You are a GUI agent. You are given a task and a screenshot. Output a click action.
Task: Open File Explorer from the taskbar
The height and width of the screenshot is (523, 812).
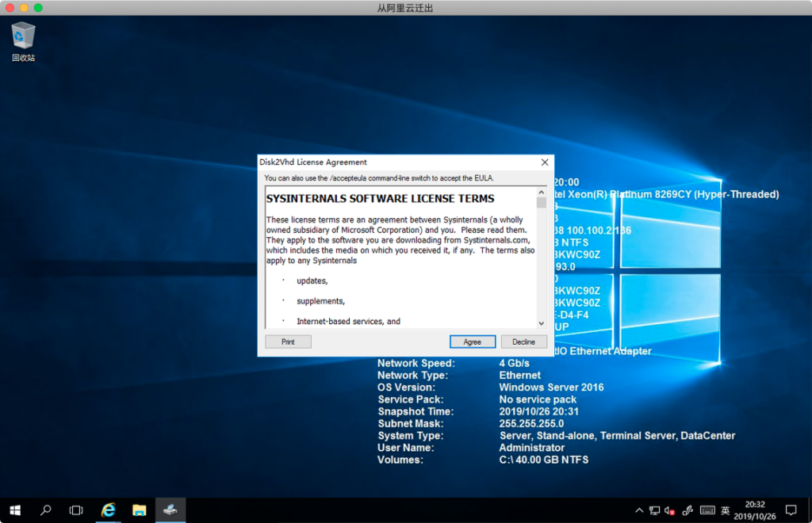pyautogui.click(x=139, y=510)
